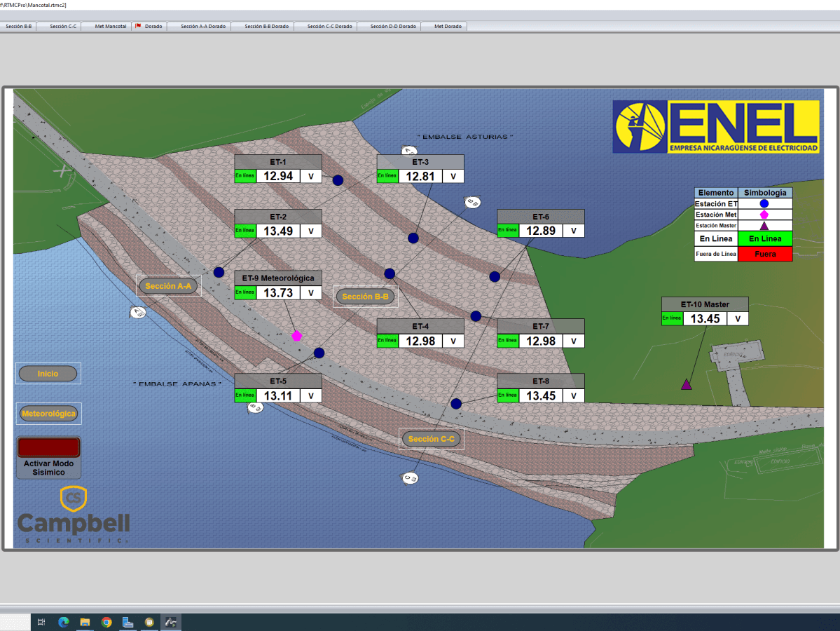Click the blue station dot linked to ET-6
Viewport: 840px width, 631px height.
495,277
